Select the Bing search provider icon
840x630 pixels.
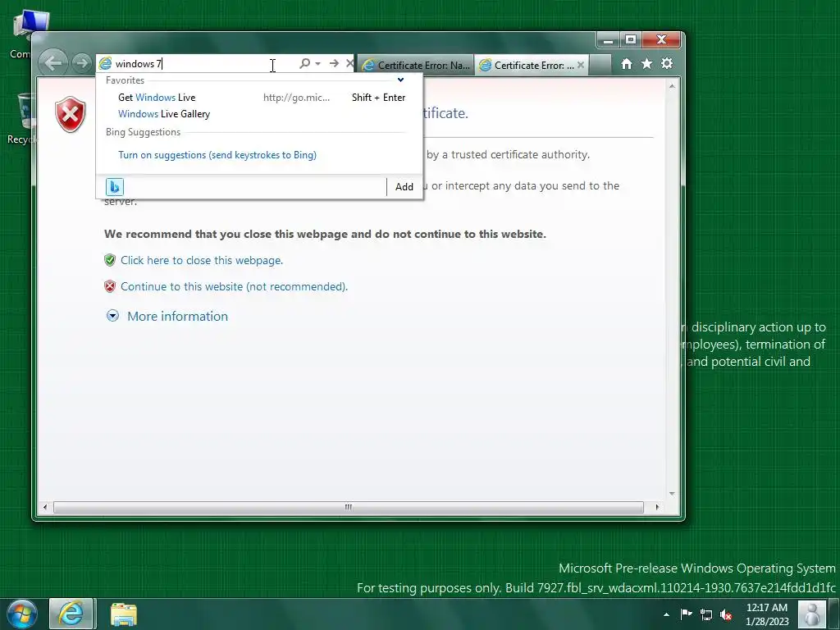tap(115, 186)
